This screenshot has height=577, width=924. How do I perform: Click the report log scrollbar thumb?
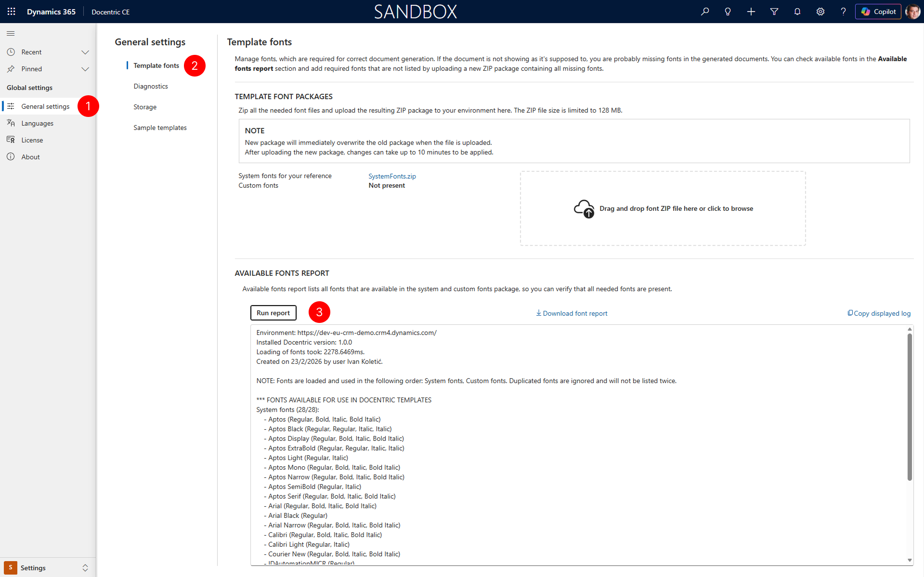(910, 407)
